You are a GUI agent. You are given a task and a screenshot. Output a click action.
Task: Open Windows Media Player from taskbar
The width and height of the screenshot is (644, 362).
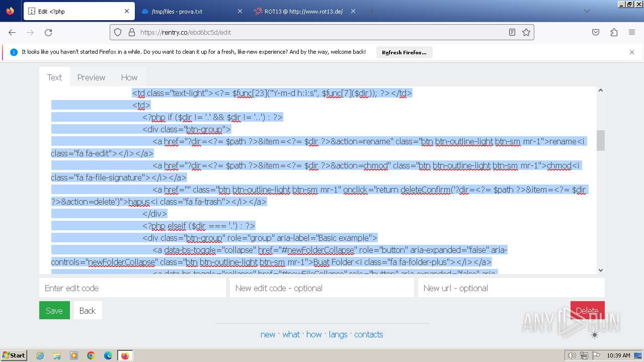click(74, 355)
